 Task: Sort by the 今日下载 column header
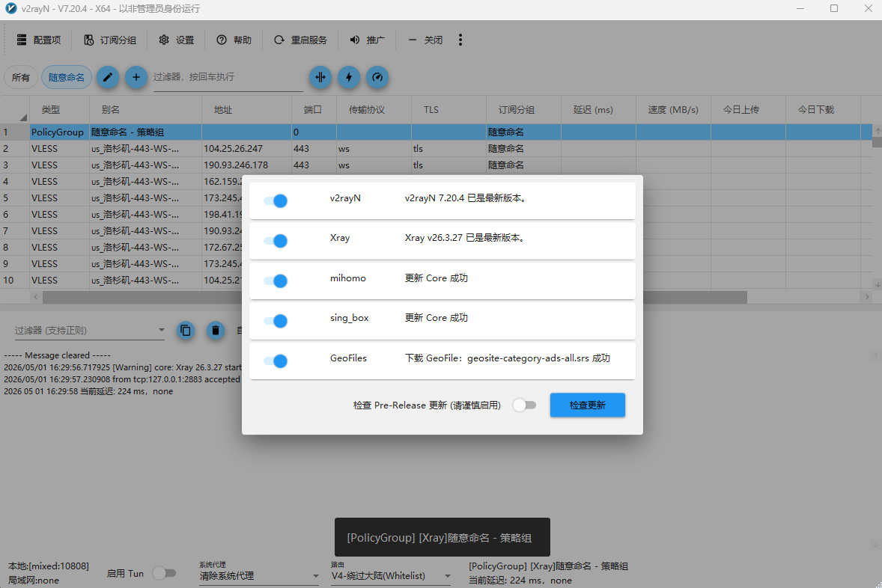pos(822,110)
